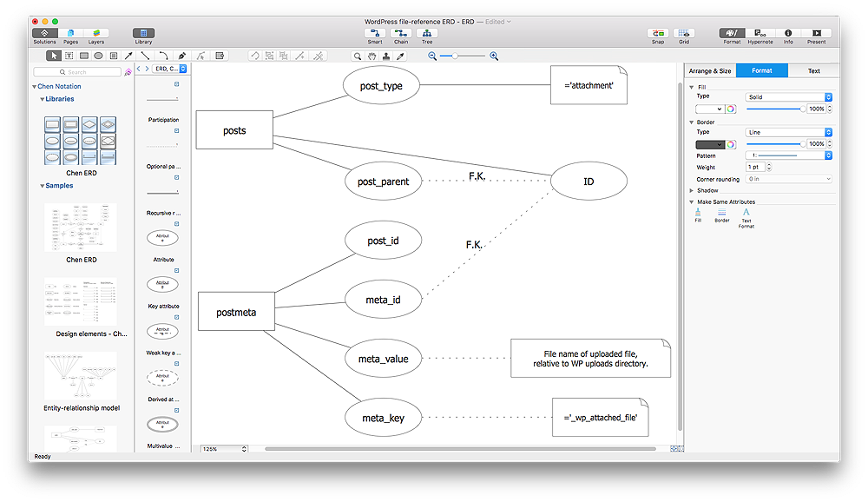Toggle the Grid display
This screenshot has width=868, height=502.
click(684, 33)
